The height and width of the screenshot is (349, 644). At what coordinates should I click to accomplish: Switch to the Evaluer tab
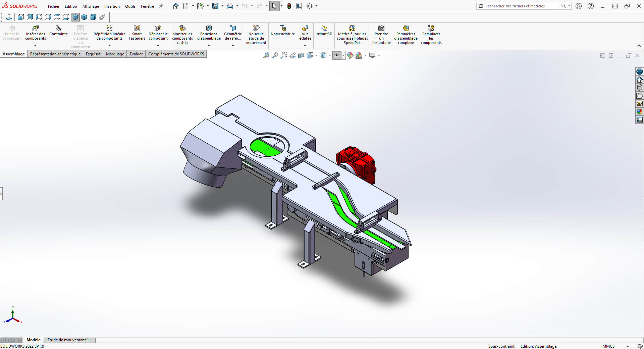136,54
